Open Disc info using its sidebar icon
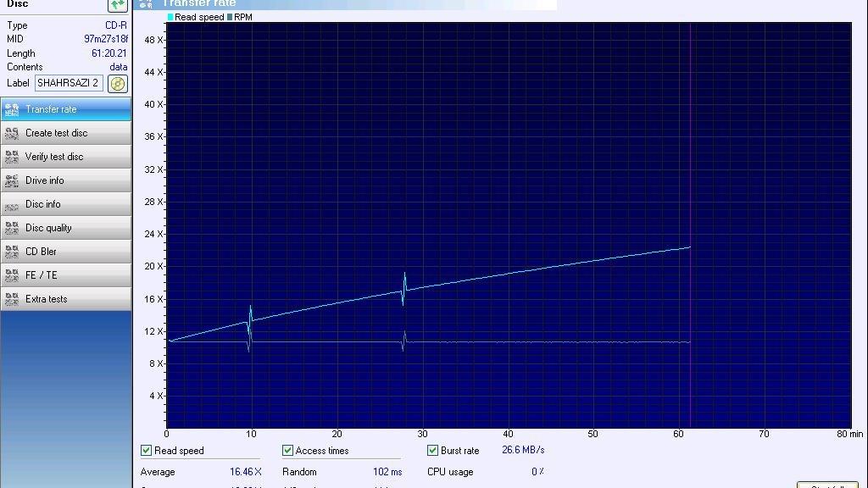The width and height of the screenshot is (868, 488). click(x=12, y=204)
